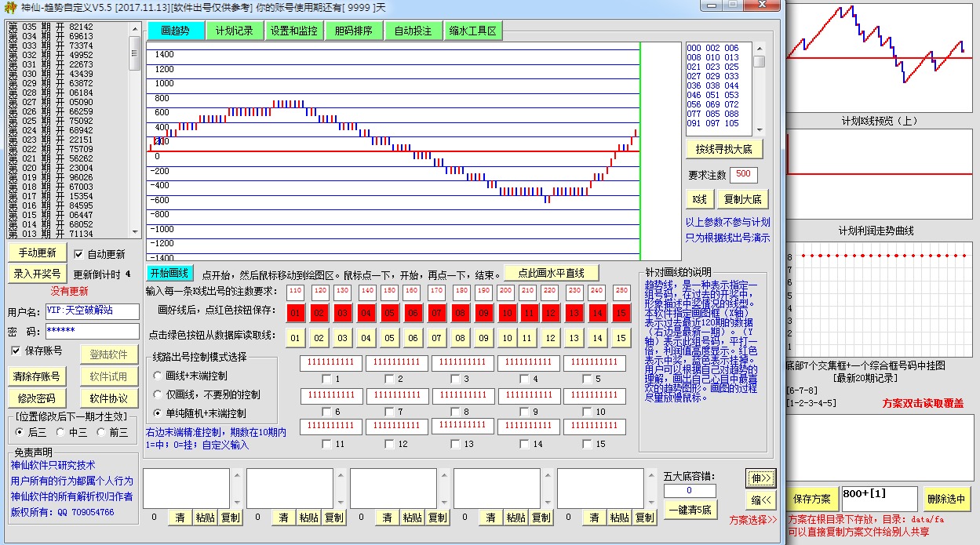Click the yellow read-line button 08

coord(460,338)
